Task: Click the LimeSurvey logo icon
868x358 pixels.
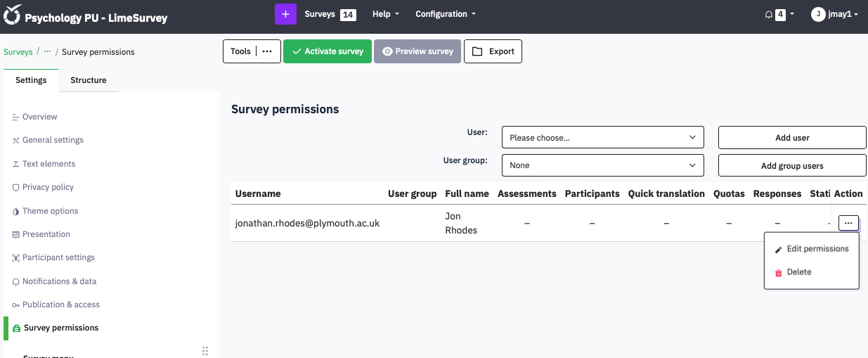Action: pyautogui.click(x=13, y=15)
